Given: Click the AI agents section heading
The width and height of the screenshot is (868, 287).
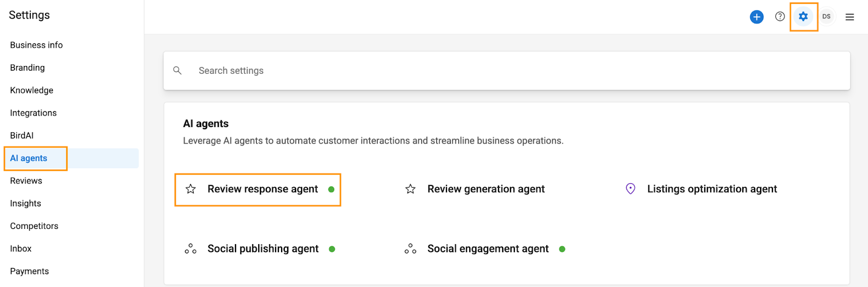Looking at the screenshot, I should point(206,124).
